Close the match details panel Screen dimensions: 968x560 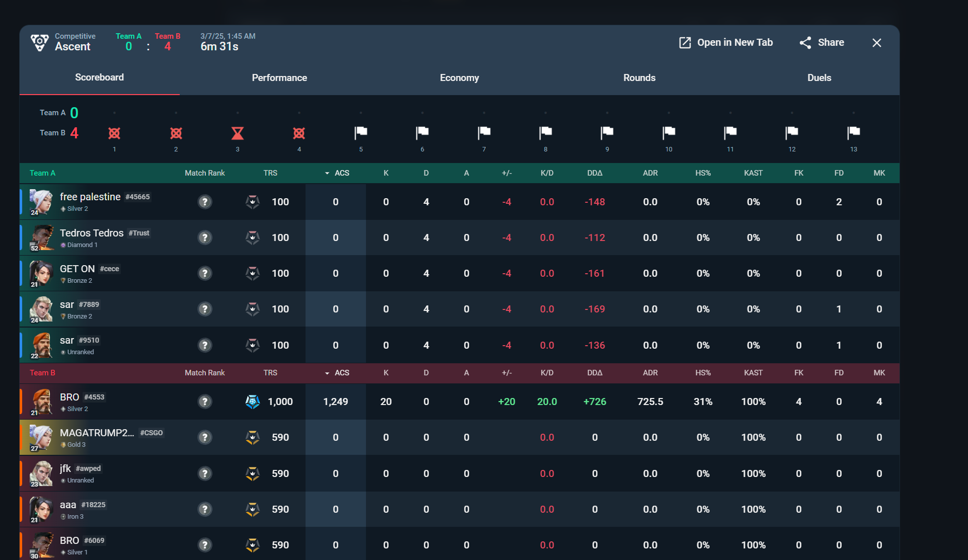pos(876,43)
